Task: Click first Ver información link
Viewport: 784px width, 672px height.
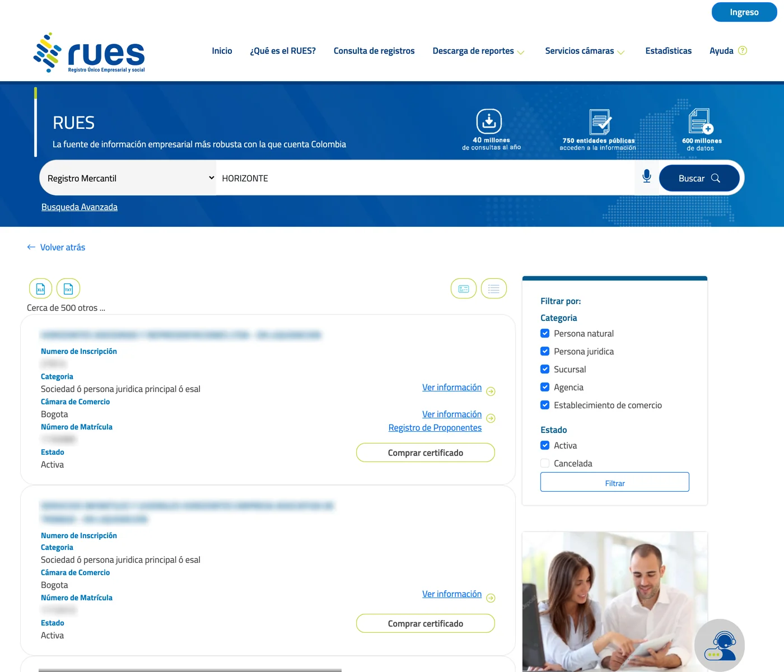Action: (452, 387)
